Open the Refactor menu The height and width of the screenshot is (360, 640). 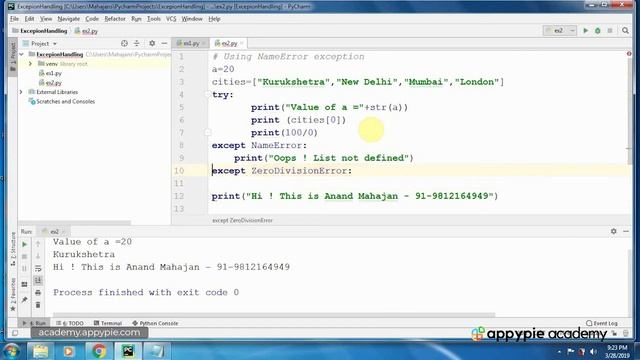(115, 19)
